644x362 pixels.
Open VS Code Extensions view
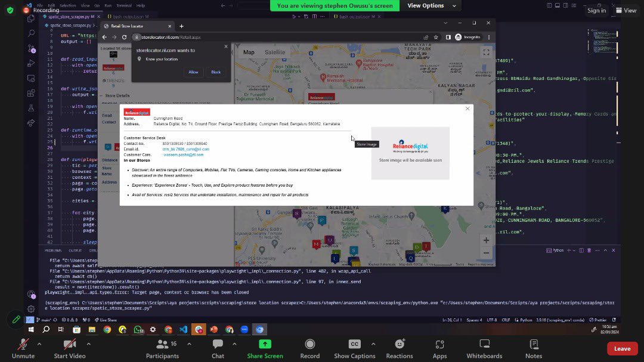pos(31,93)
